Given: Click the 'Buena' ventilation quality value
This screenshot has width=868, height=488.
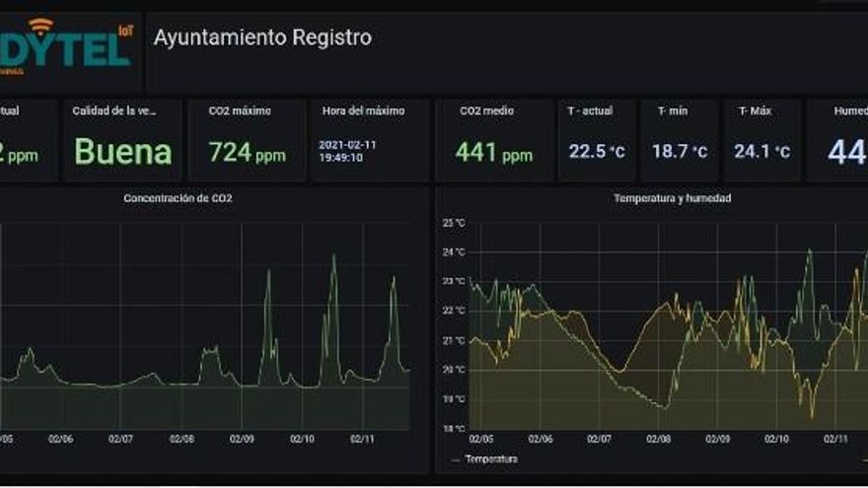Looking at the screenshot, I should coord(123,152).
